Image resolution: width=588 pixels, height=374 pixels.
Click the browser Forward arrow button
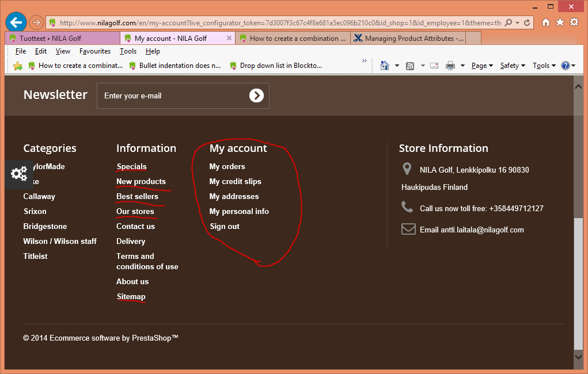[x=36, y=22]
